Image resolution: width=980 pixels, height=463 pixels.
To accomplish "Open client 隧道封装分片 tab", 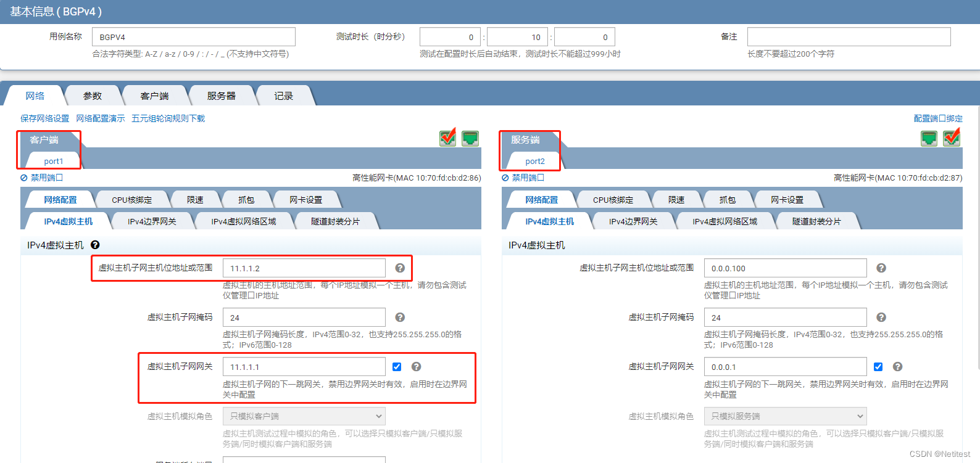I will (336, 221).
